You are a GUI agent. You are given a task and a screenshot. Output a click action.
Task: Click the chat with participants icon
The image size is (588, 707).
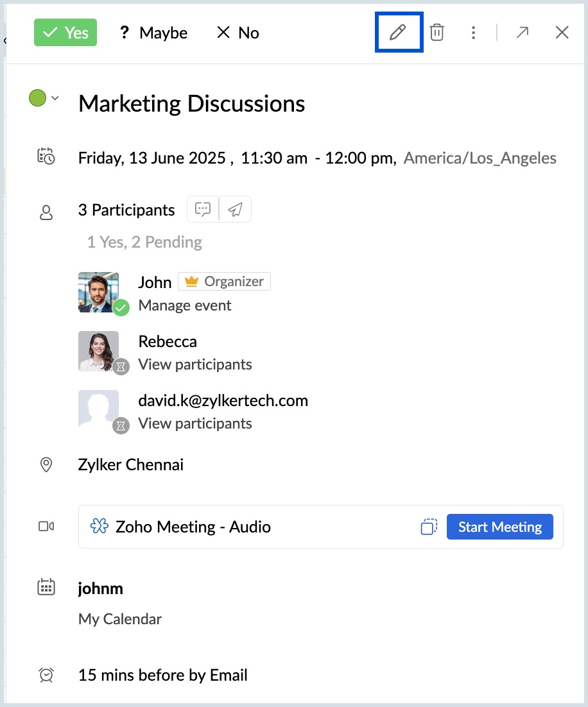click(203, 209)
